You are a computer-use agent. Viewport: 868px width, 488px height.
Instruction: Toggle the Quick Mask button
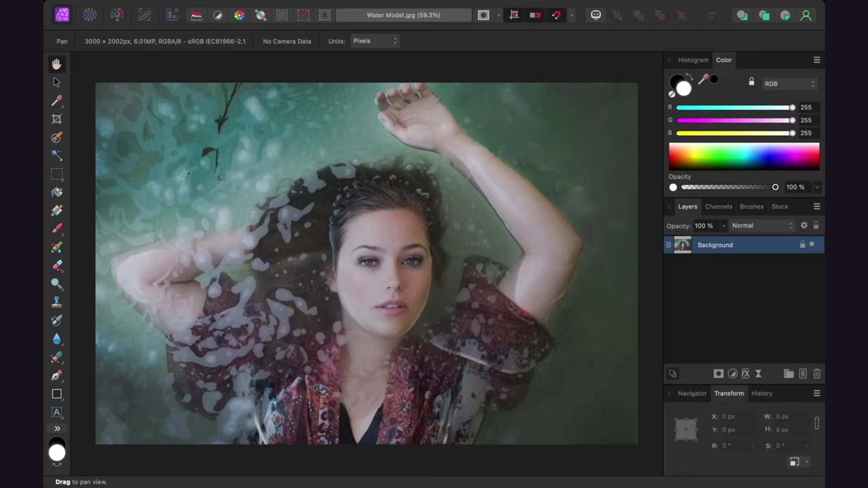484,15
